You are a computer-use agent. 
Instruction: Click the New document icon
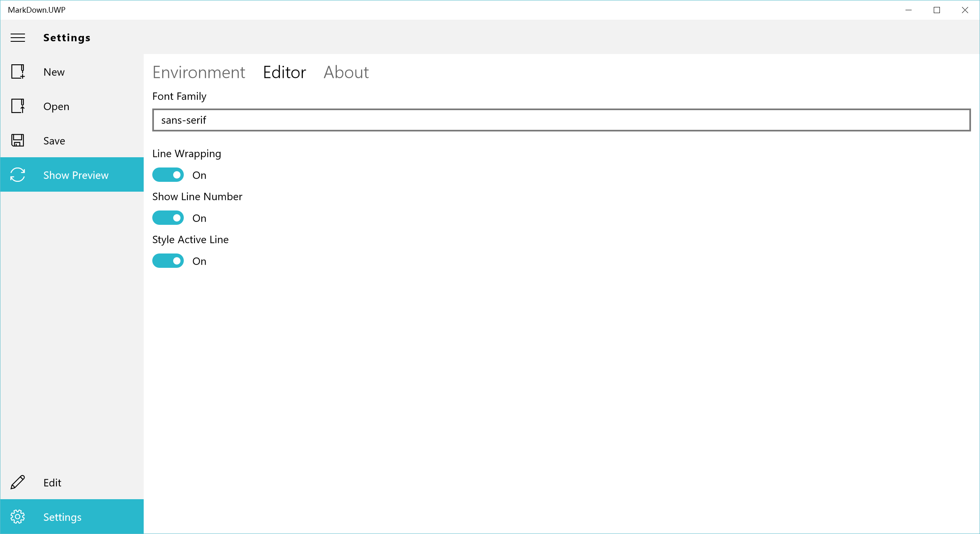click(x=18, y=72)
